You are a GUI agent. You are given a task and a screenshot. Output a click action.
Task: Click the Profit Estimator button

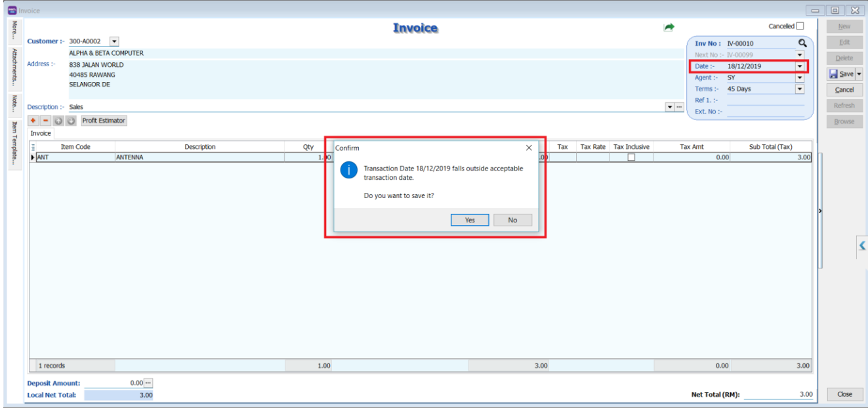(x=103, y=121)
